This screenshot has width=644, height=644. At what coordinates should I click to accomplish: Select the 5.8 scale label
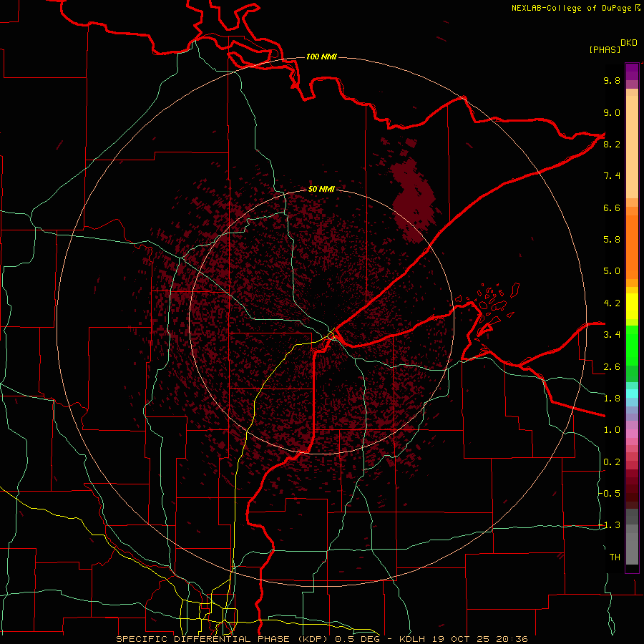(612, 240)
